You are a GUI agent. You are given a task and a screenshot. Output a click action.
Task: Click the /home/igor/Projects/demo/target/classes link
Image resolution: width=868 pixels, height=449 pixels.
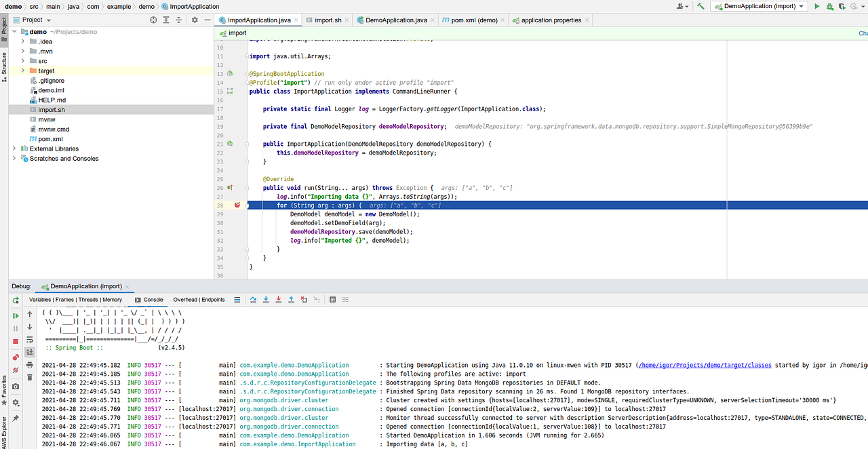click(x=705, y=365)
